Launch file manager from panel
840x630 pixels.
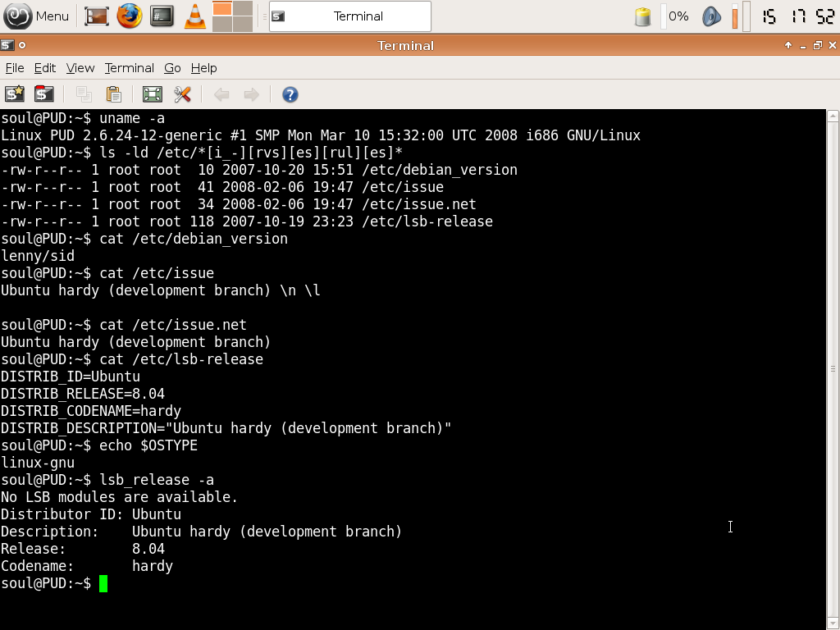[x=97, y=16]
